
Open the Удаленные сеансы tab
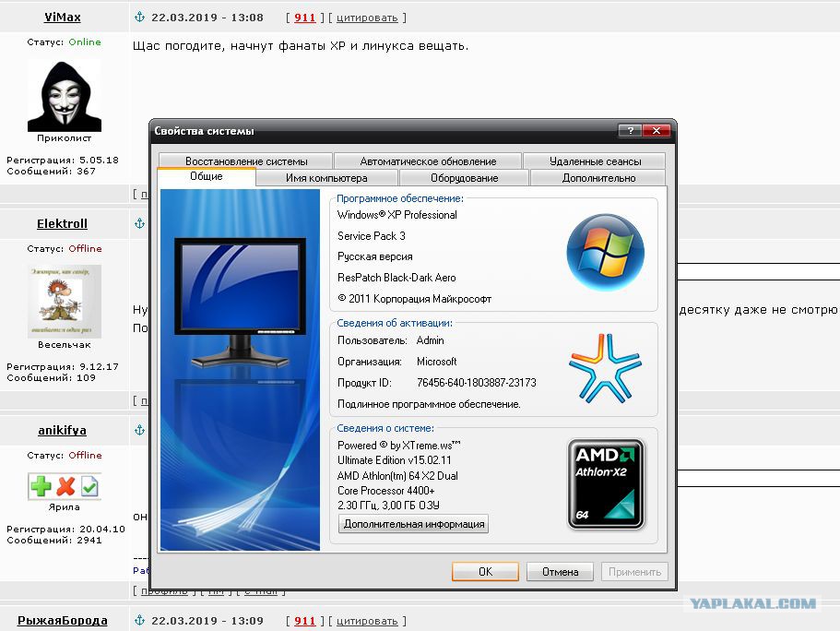[595, 161]
